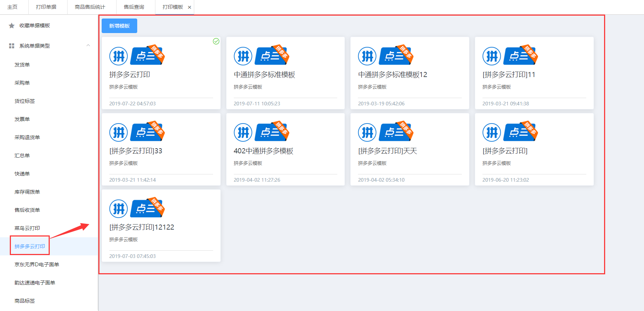The height and width of the screenshot is (311, 644).
Task: Switch to the 主页 tab
Action: (12, 7)
